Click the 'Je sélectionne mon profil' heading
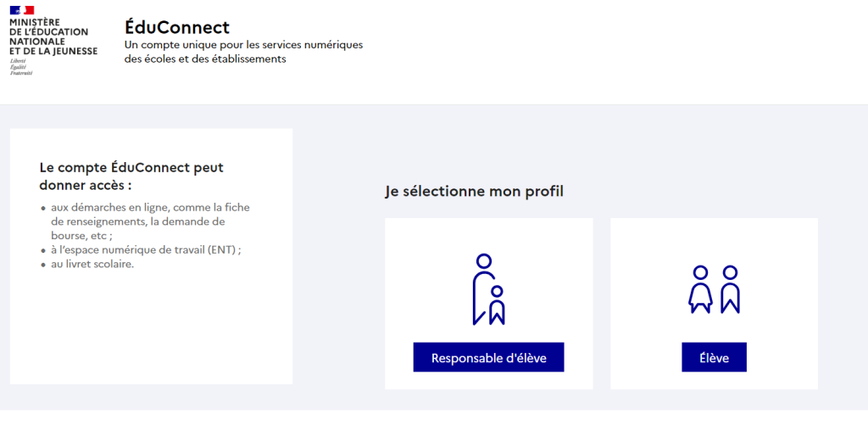Viewport: 868px width, 442px height. coord(475,191)
